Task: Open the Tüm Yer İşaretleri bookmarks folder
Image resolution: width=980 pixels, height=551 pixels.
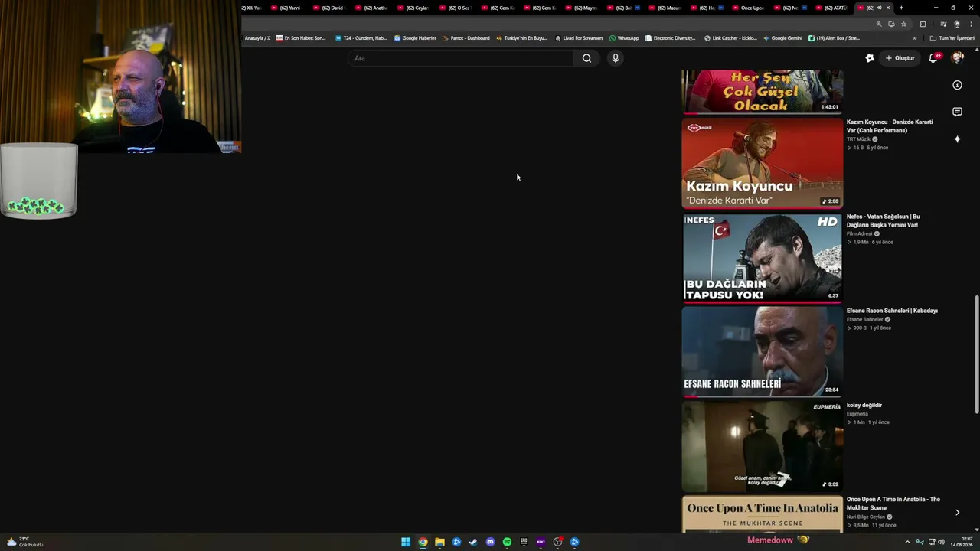Action: [x=952, y=38]
